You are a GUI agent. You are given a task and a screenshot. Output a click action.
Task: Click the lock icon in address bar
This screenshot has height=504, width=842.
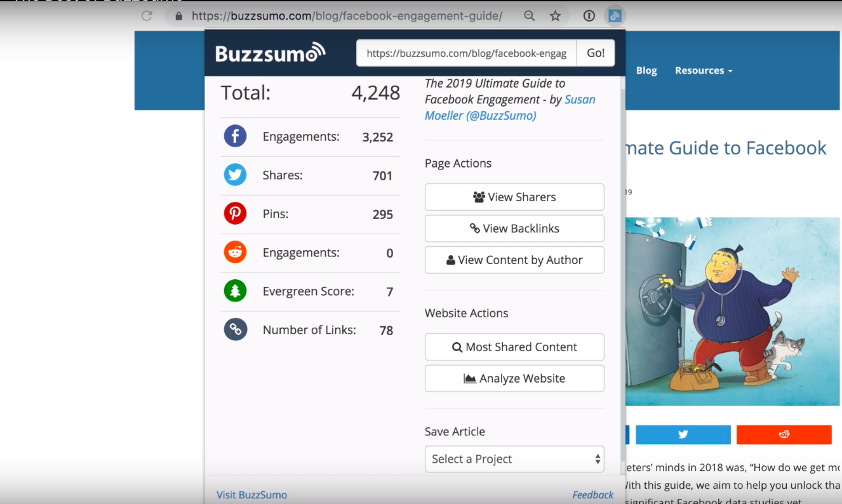[x=178, y=16]
